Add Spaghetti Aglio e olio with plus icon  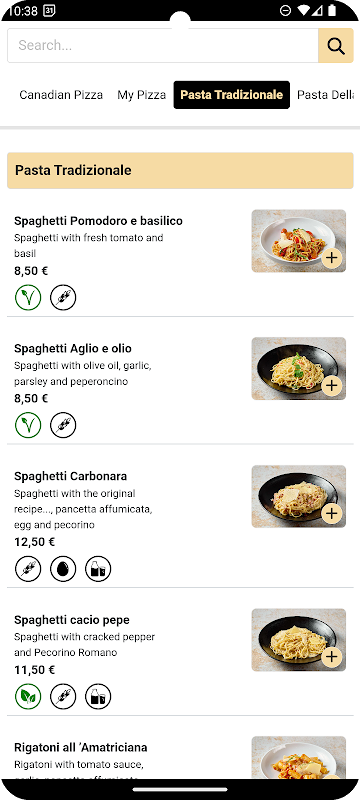point(332,385)
